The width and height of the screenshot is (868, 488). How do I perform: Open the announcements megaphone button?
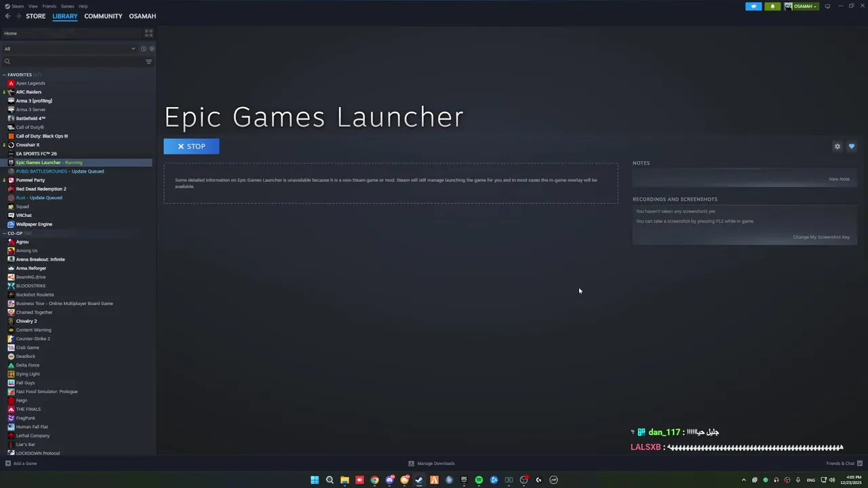pyautogui.click(x=753, y=6)
